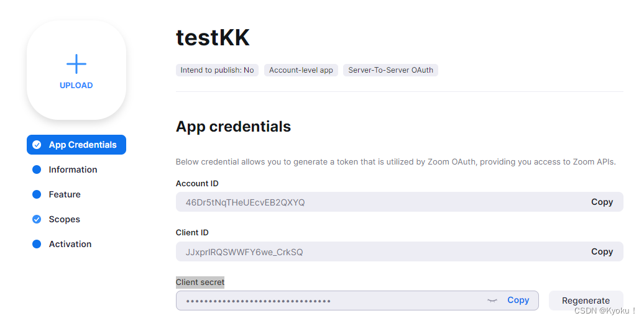Click the plus upload icon
This screenshot has width=644, height=321.
76,64
